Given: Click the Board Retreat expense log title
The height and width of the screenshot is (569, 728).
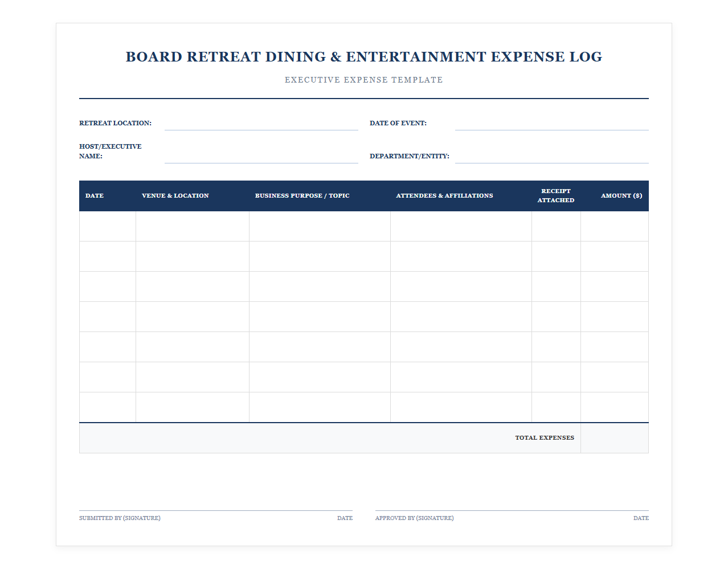Looking at the screenshot, I should coord(363,57).
